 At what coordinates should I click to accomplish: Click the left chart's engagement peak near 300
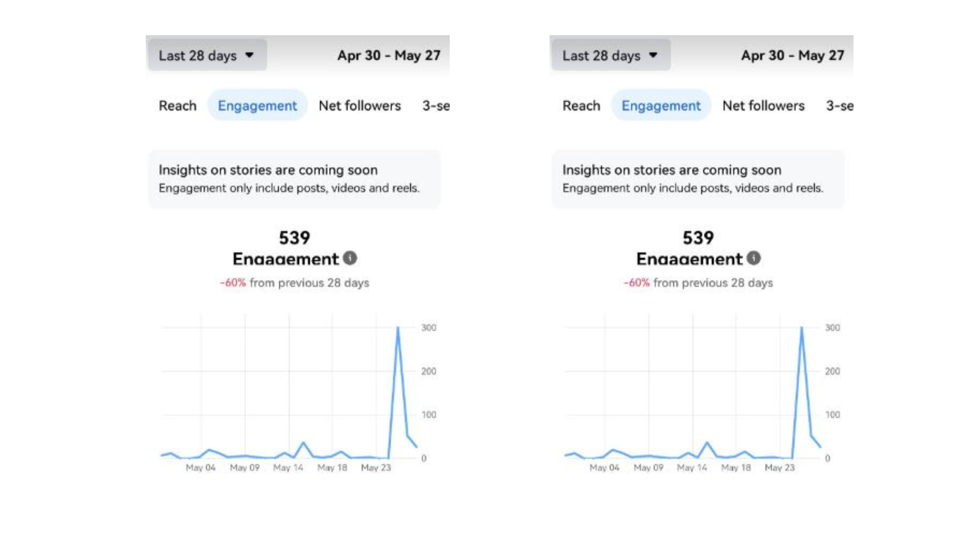398,328
